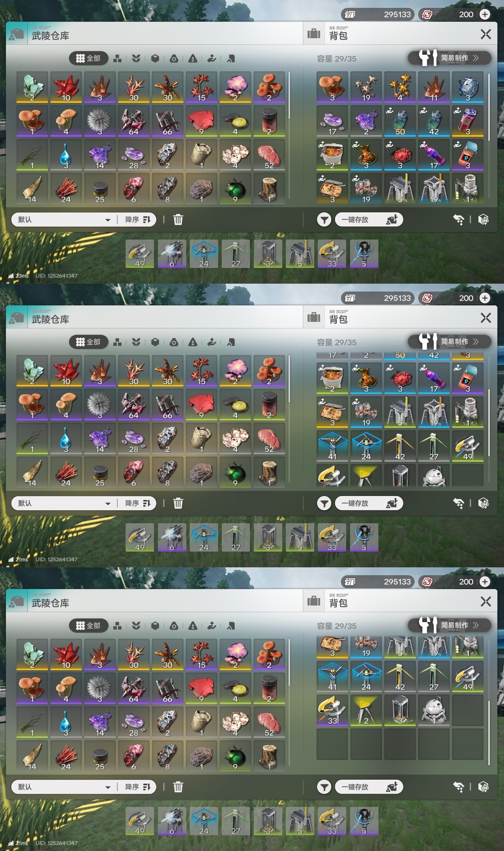Click the plus button beside 200 in the middle screenshot

485,298
